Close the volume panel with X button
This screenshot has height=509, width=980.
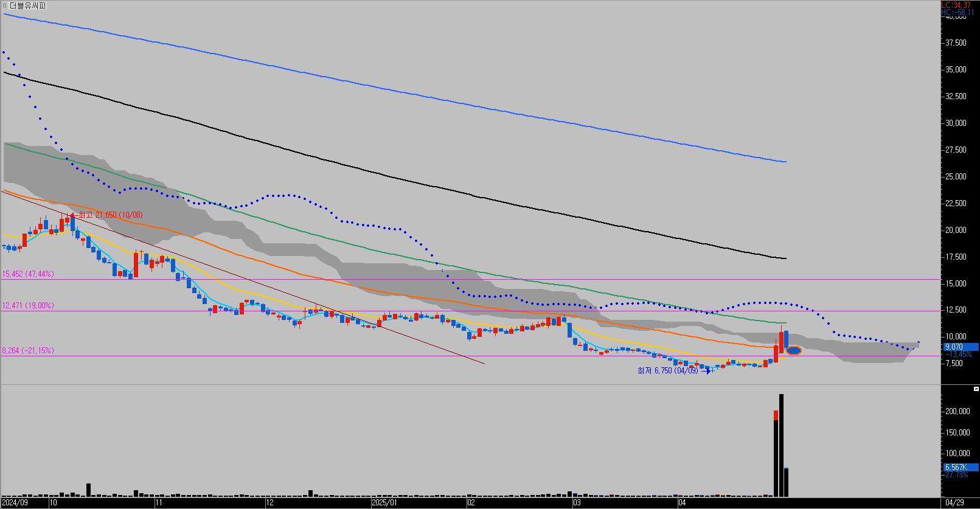[976, 388]
